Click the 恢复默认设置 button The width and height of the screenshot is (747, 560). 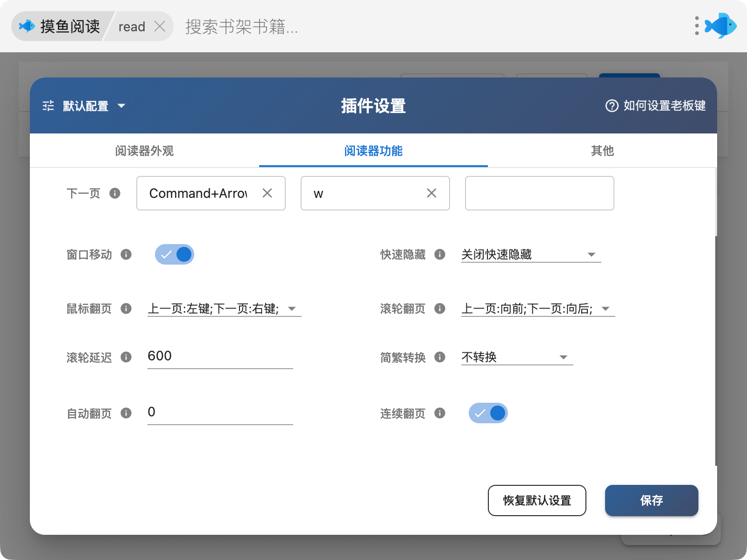(537, 500)
